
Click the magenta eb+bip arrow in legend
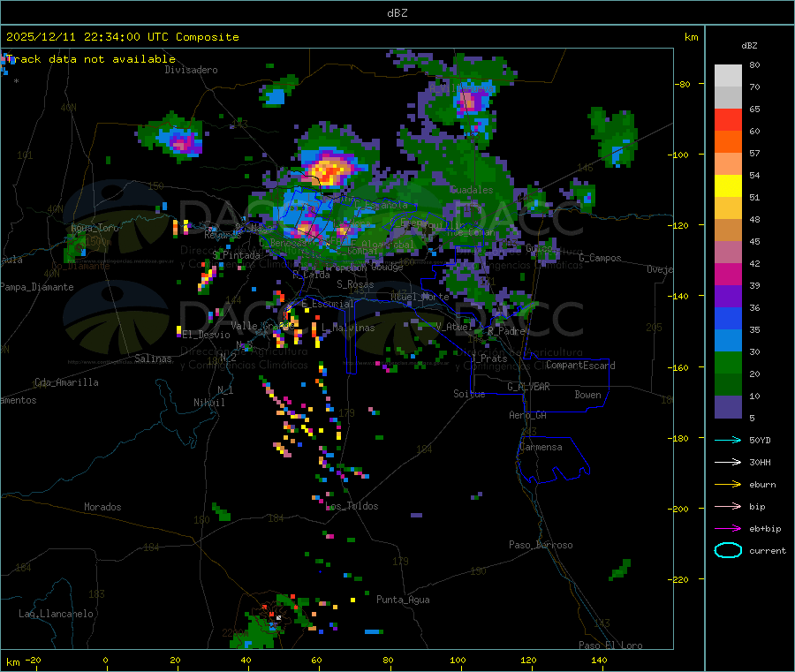(728, 528)
